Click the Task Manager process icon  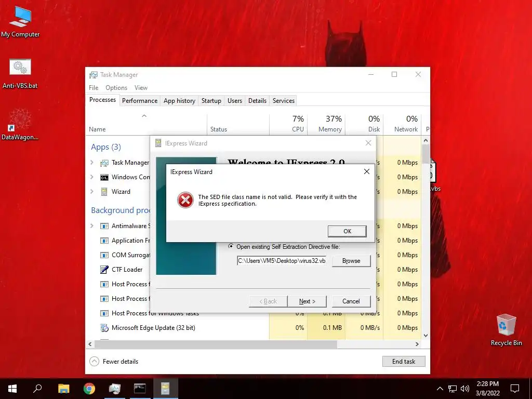(x=104, y=163)
